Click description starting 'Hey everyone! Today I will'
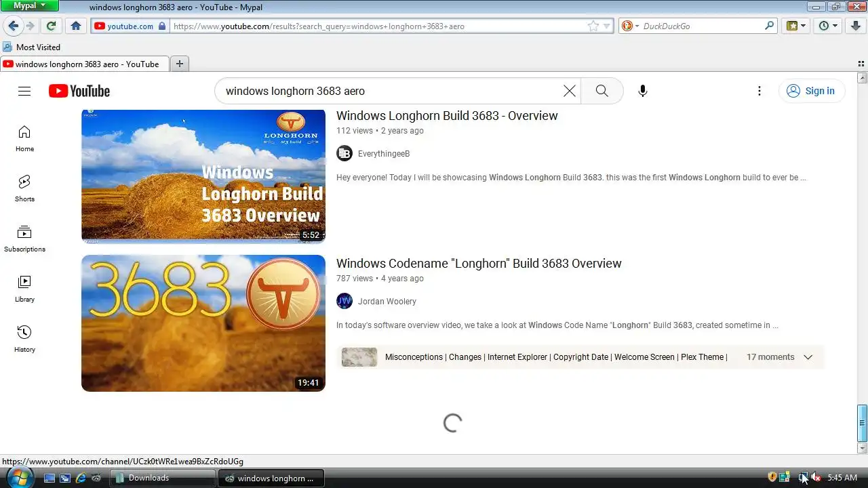 (571, 178)
